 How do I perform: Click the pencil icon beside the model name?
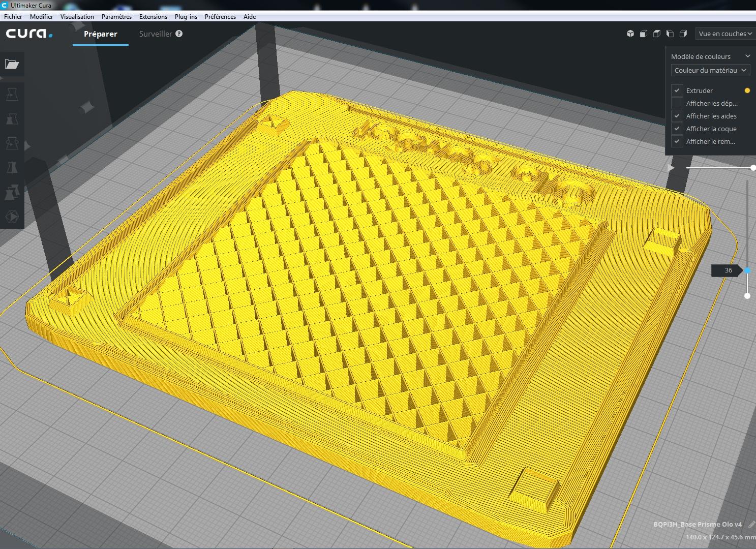pos(751,525)
